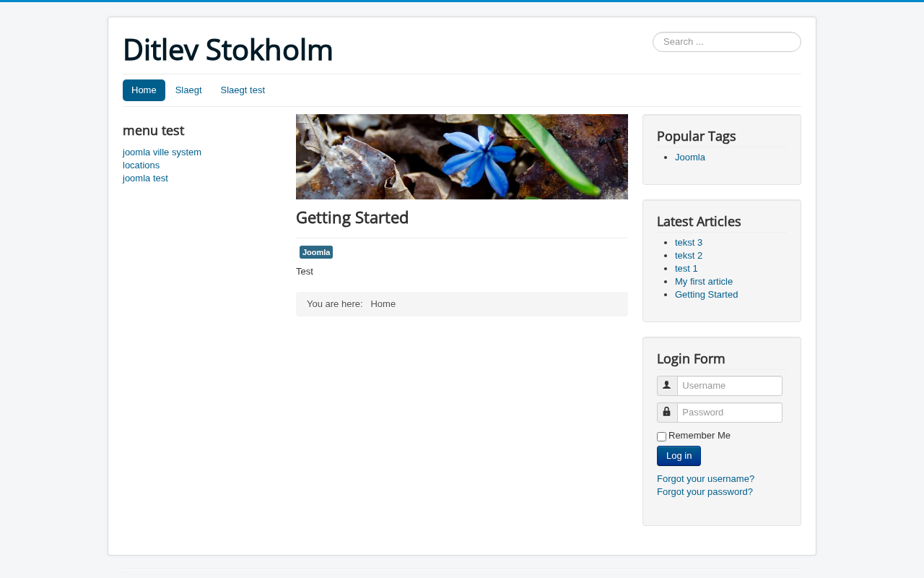
Task: Open the locations sidebar link
Action: (141, 165)
